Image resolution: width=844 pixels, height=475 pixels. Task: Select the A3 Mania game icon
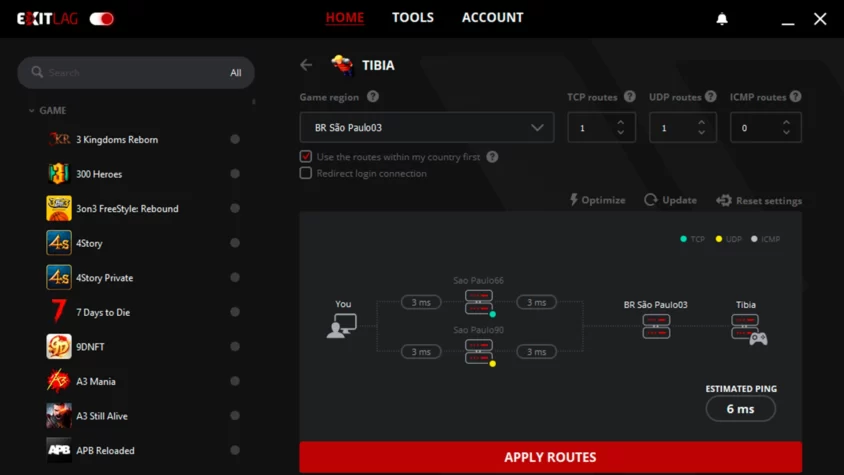point(59,381)
